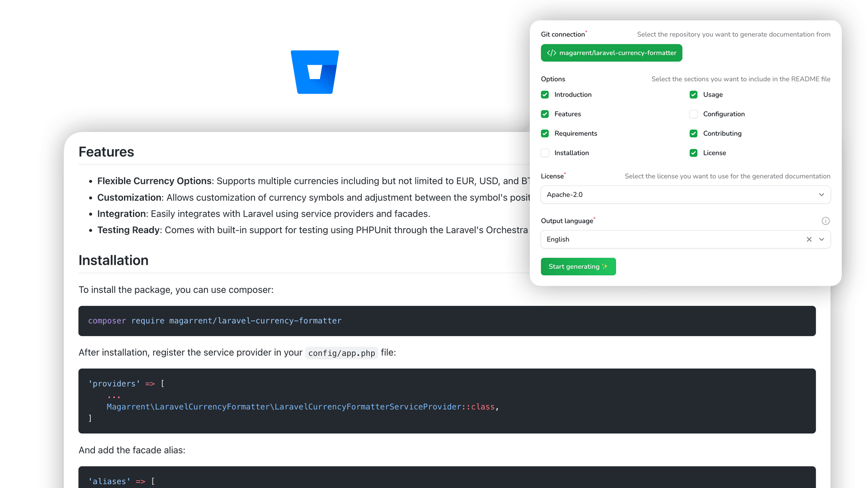Expand the Output language dropdown chevron

[821, 239]
